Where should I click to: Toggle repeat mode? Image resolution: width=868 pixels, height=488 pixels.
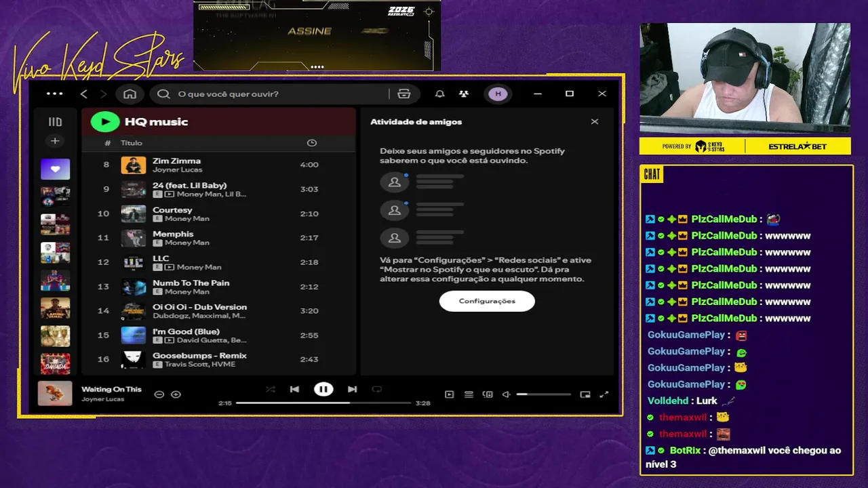tap(377, 389)
